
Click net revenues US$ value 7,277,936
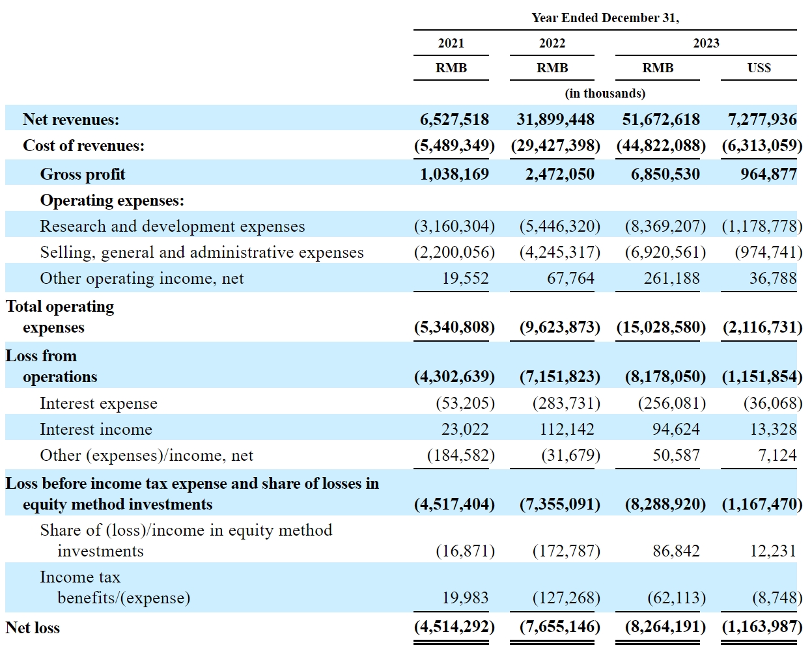point(762,120)
